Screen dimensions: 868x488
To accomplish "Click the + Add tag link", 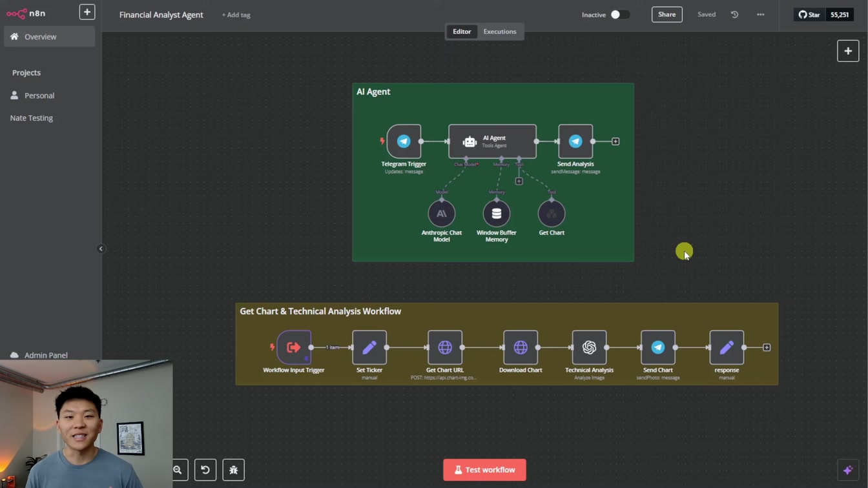I will tap(236, 15).
